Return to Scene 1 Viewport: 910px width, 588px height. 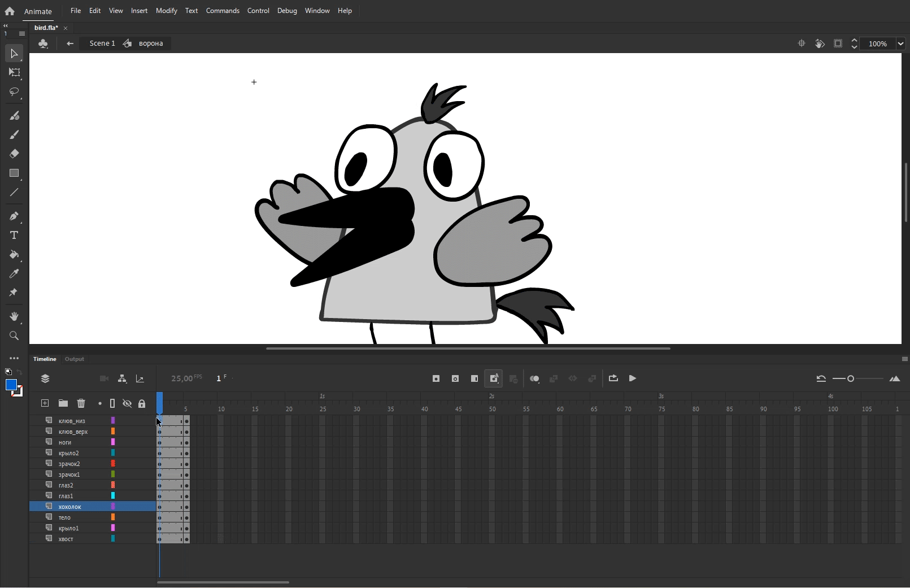pyautogui.click(x=102, y=43)
